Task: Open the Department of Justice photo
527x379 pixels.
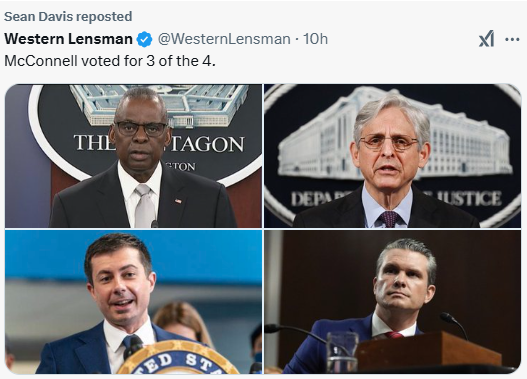Action: (393, 156)
